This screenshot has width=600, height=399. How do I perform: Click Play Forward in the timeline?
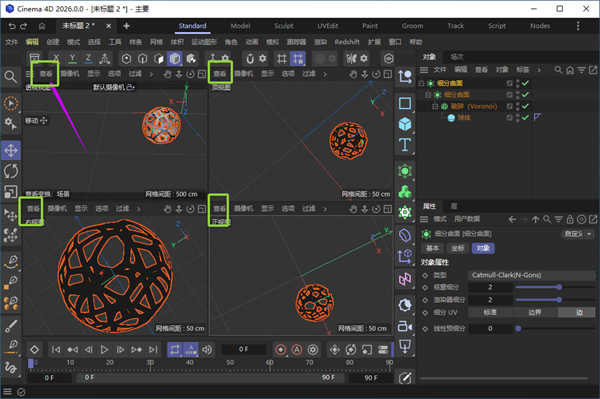(x=104, y=349)
